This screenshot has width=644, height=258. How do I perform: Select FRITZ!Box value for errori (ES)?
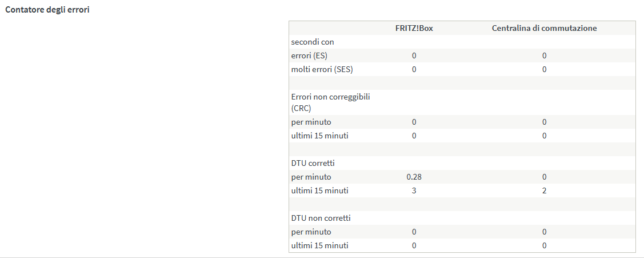414,55
